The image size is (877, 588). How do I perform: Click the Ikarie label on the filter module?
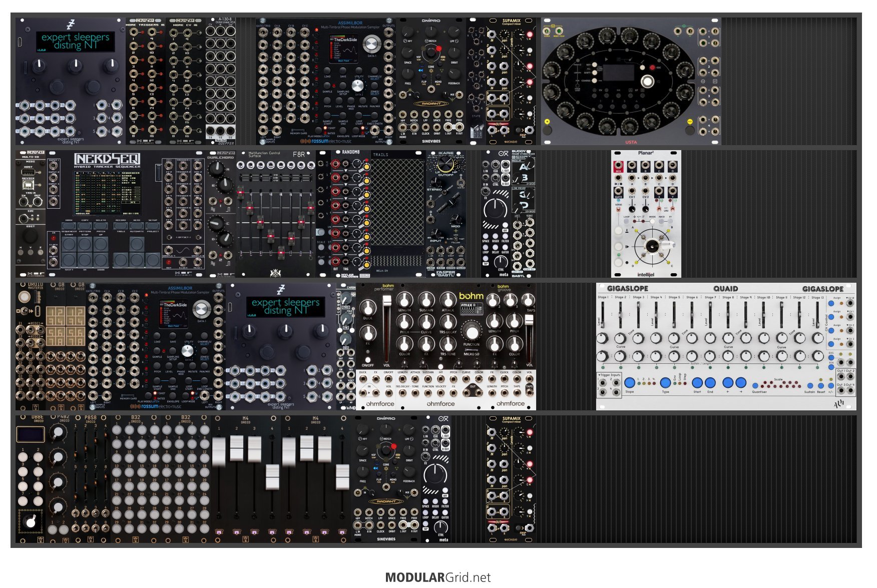point(446,153)
